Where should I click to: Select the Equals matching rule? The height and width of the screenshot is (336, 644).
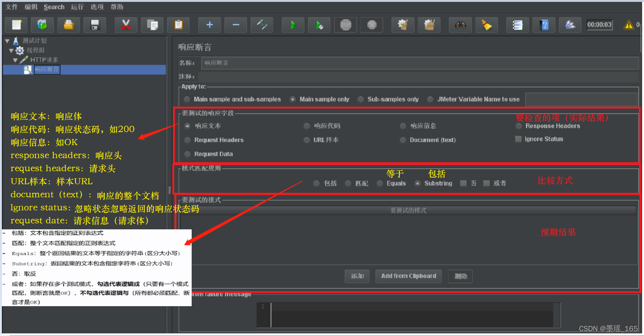[x=380, y=183]
